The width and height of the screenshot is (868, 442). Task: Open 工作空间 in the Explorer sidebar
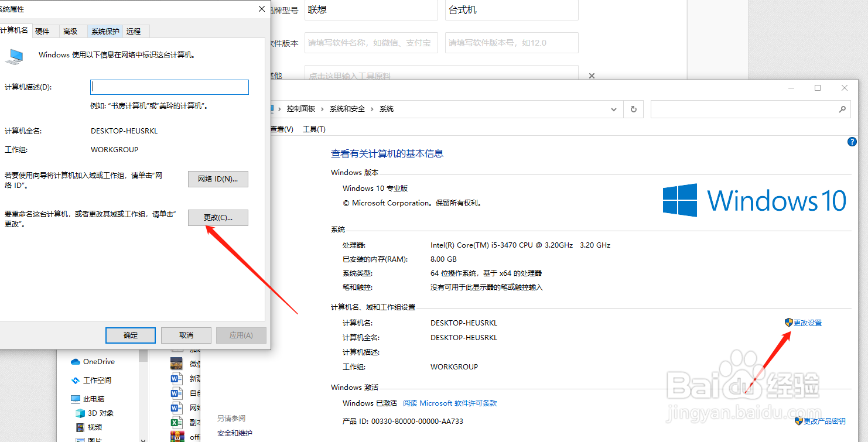click(x=91, y=381)
